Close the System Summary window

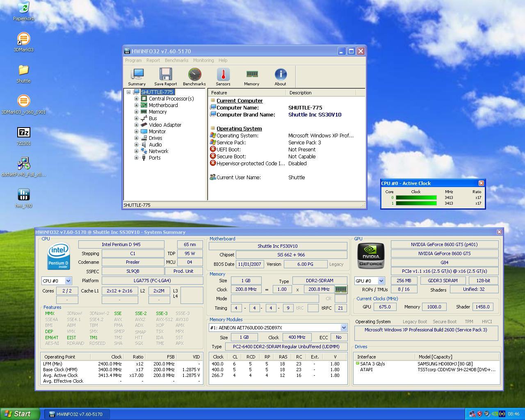[x=499, y=232]
